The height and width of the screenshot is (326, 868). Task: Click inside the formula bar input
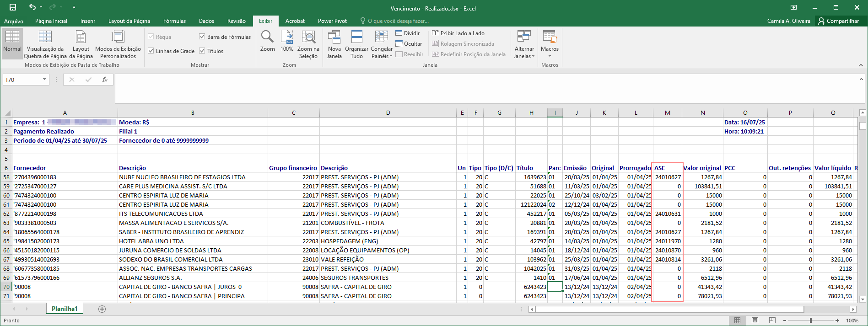click(485, 88)
